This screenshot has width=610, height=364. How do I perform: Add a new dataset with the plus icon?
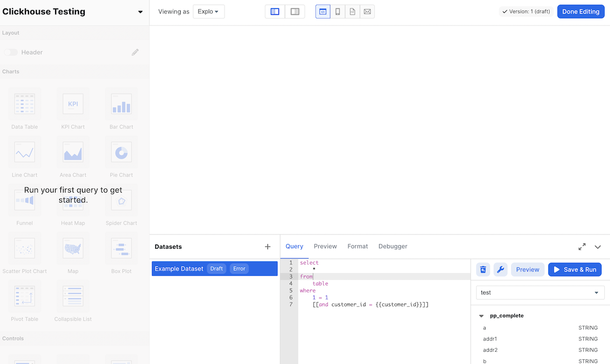pos(267,247)
